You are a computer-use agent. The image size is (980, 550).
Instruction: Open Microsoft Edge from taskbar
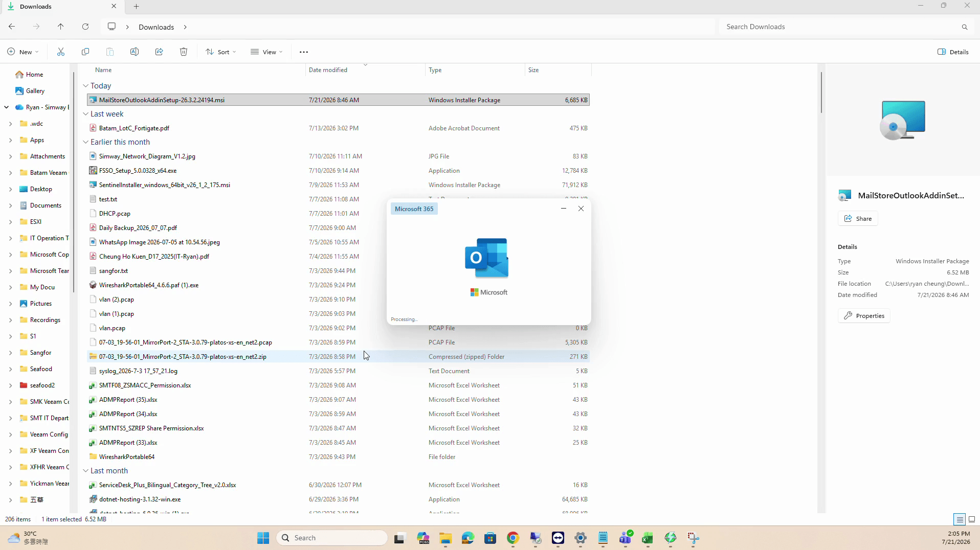tap(468, 538)
